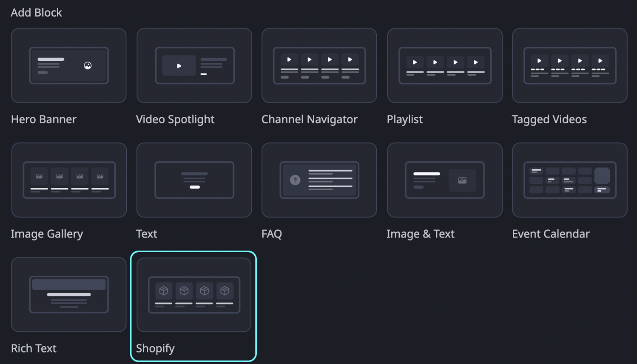
Task: Choose the Image & Text block
Action: (x=444, y=180)
